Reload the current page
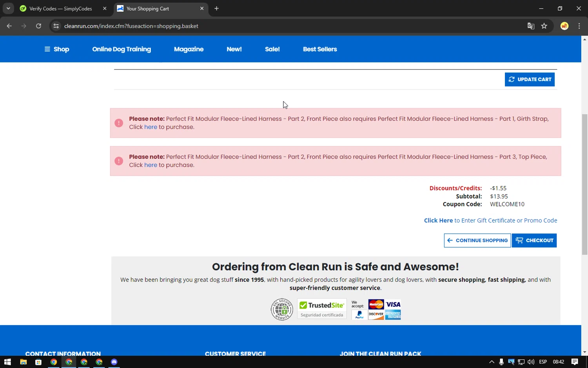 (38, 26)
